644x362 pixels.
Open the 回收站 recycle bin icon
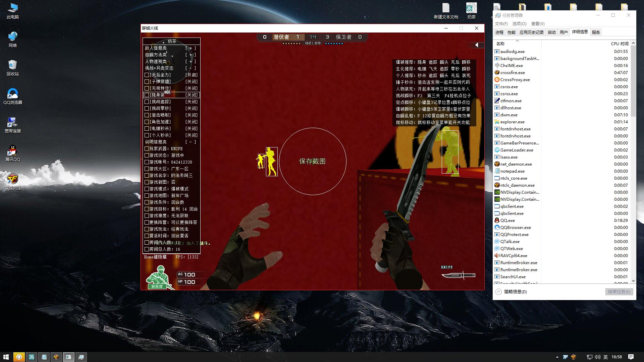[13, 68]
